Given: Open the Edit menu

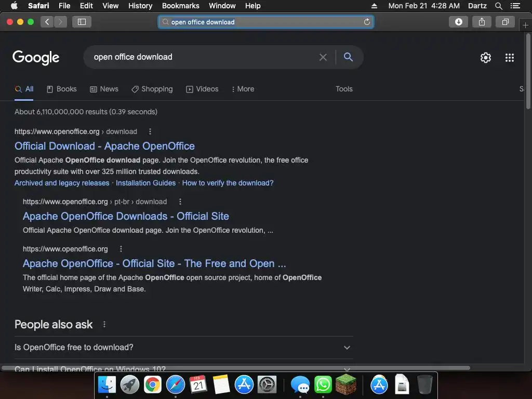Looking at the screenshot, I should click(x=86, y=6).
